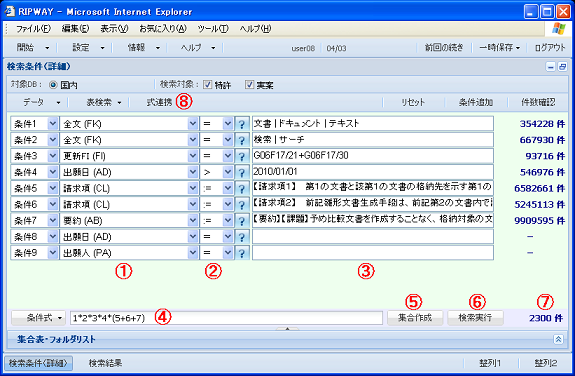The width and height of the screenshot is (575, 376).
Task: Switch to the 検索条件(詳細) tab
Action: [x=39, y=363]
